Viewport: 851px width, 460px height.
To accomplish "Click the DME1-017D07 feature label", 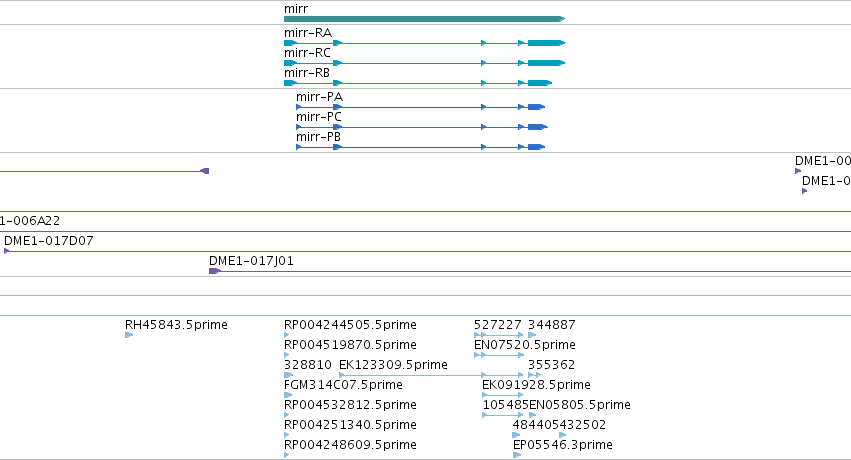I will (x=49, y=241).
